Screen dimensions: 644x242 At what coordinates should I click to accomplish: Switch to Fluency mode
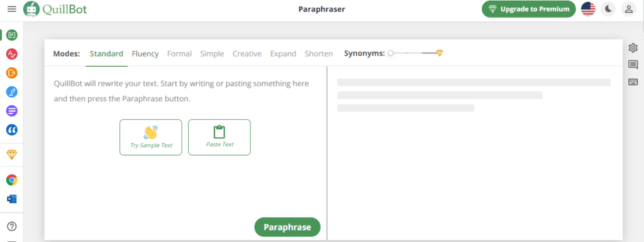145,54
